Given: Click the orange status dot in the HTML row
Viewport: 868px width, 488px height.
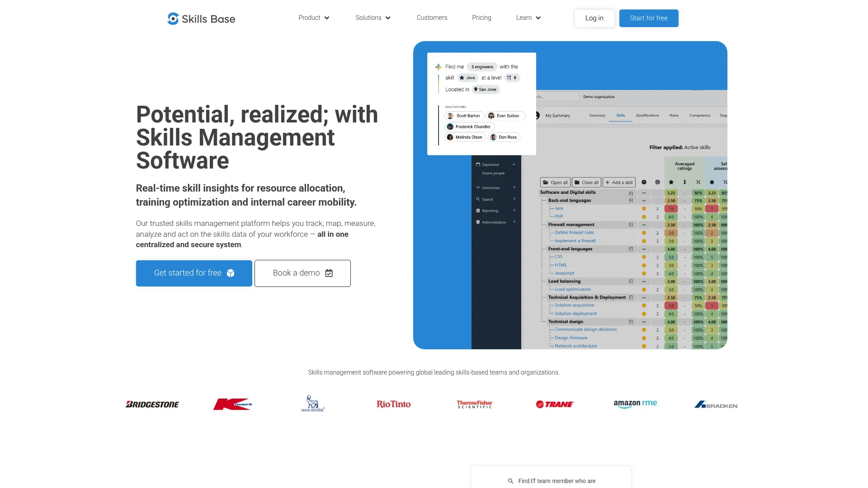Looking at the screenshot, I should [644, 265].
